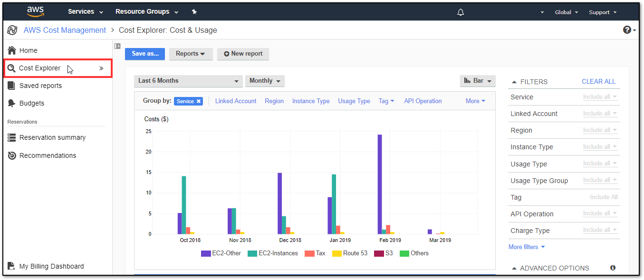The width and height of the screenshot is (644, 280).
Task: Collapse the sidebar using panel toggle icon
Action: 117,46
